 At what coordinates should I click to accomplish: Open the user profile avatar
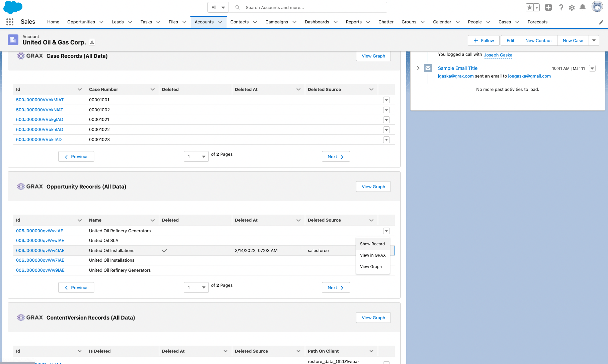click(x=597, y=7)
